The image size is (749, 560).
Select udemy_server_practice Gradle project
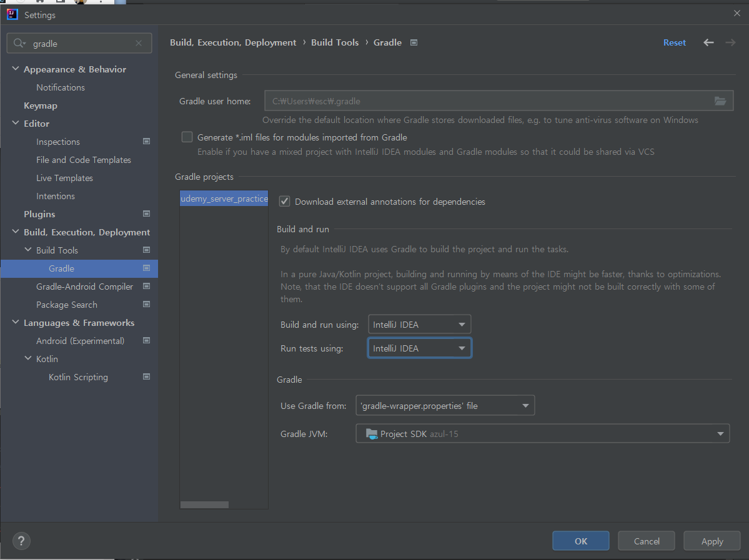tap(224, 199)
